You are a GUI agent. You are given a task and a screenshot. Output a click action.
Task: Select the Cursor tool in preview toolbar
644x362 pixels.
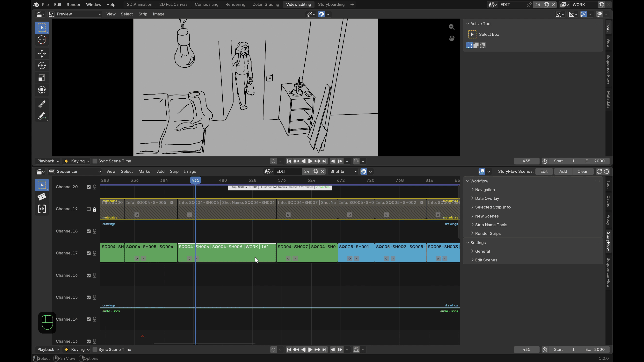coord(42,40)
